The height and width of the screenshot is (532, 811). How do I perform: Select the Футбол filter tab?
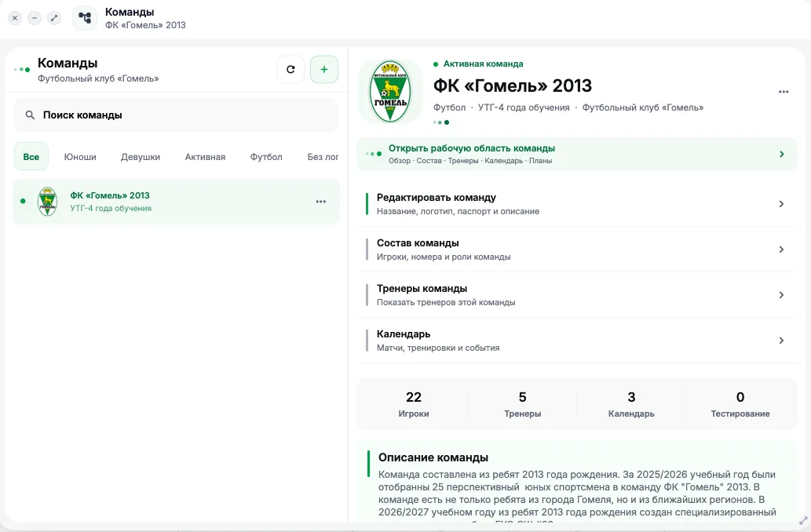(266, 157)
